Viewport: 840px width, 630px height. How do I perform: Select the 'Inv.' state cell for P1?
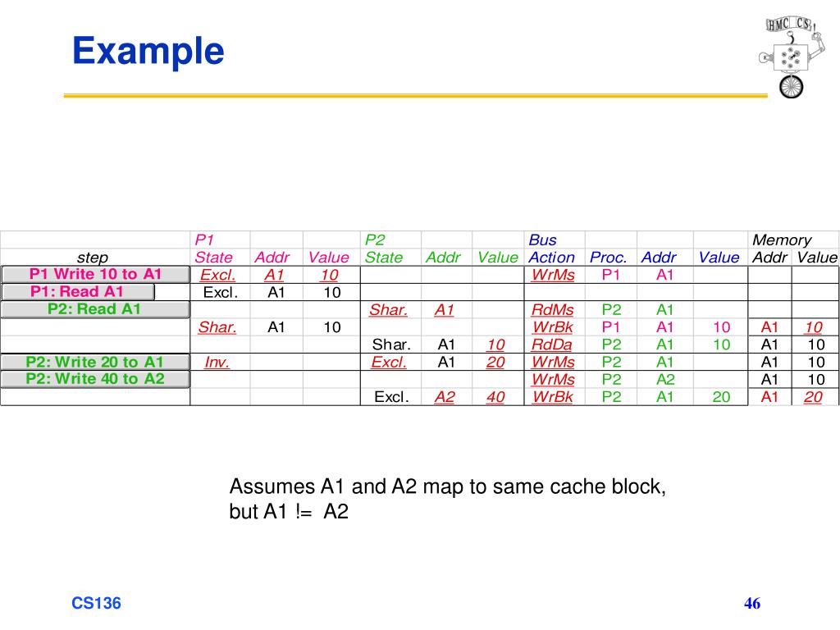tap(217, 362)
